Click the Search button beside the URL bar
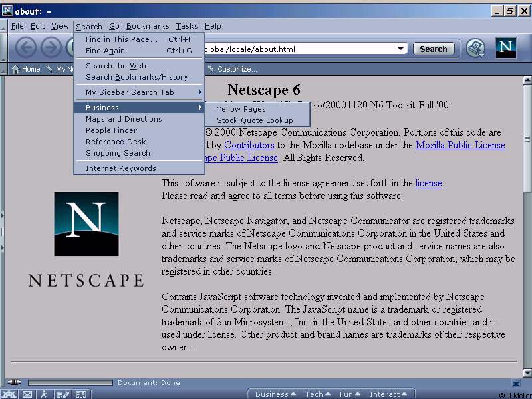Viewport: 532px width, 399px height. tap(434, 49)
